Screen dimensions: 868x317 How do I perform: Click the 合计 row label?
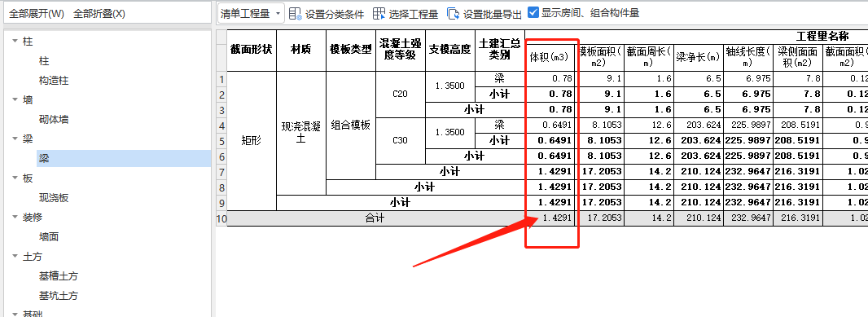(x=375, y=218)
